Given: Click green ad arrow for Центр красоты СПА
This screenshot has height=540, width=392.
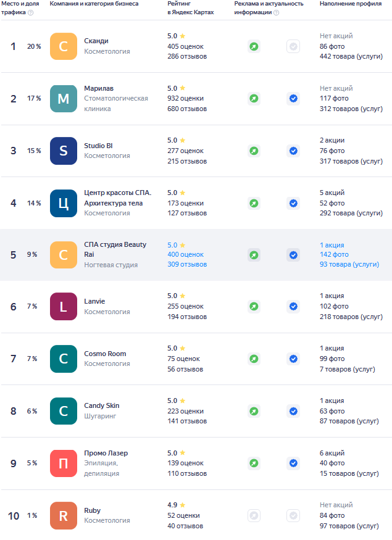Looking at the screenshot, I should click(254, 203).
